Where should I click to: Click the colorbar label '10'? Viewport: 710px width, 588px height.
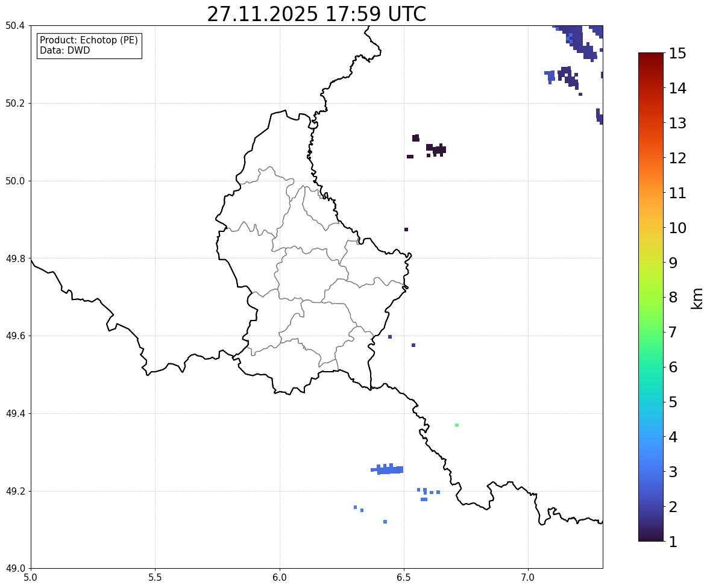(x=677, y=228)
